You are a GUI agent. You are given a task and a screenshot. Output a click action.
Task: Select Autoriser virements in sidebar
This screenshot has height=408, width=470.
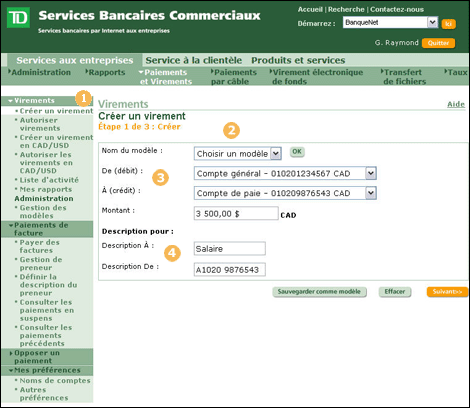tap(38, 124)
